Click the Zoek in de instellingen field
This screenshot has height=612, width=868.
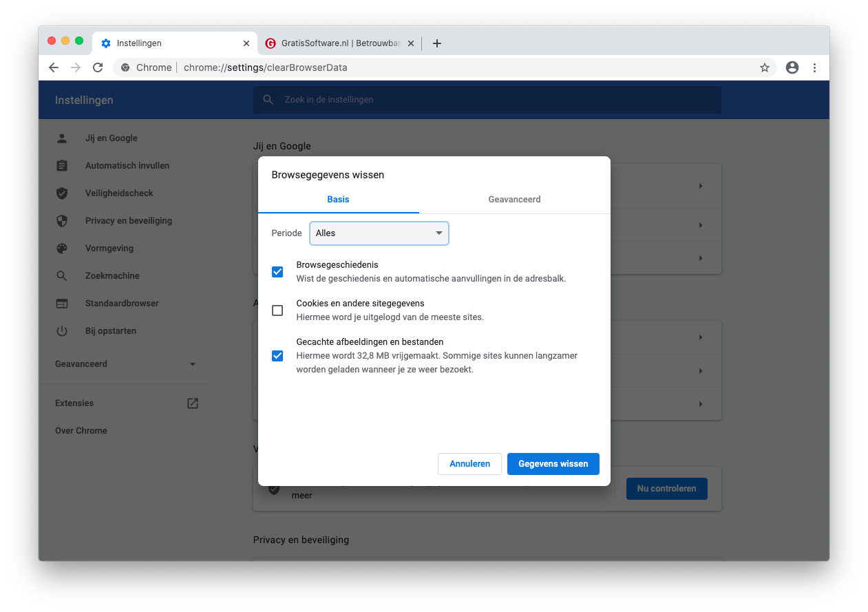click(487, 100)
